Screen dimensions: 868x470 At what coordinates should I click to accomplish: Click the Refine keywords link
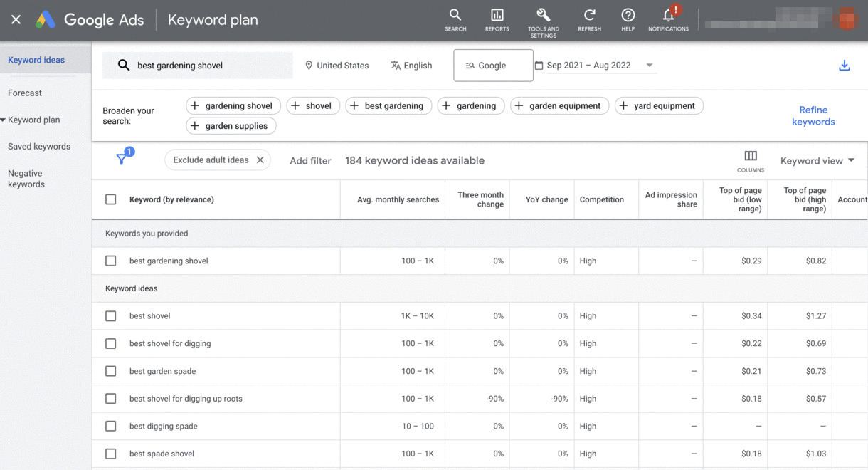click(x=813, y=116)
